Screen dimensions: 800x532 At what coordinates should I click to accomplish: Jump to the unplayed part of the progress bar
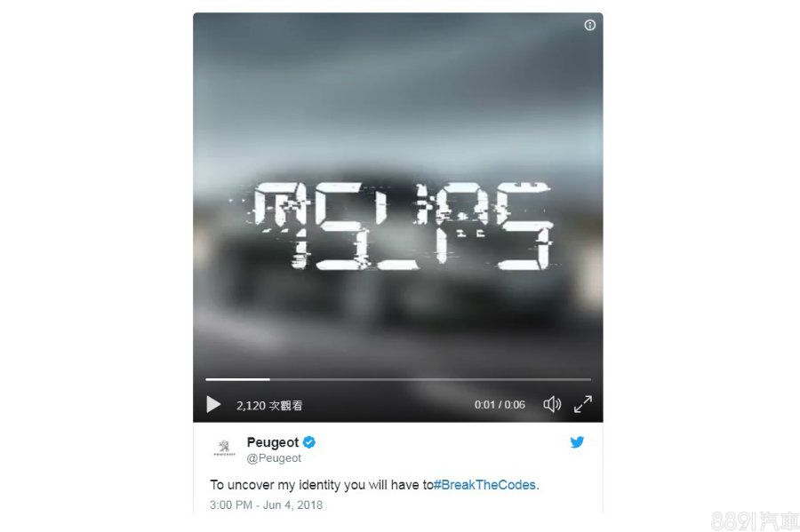point(430,379)
